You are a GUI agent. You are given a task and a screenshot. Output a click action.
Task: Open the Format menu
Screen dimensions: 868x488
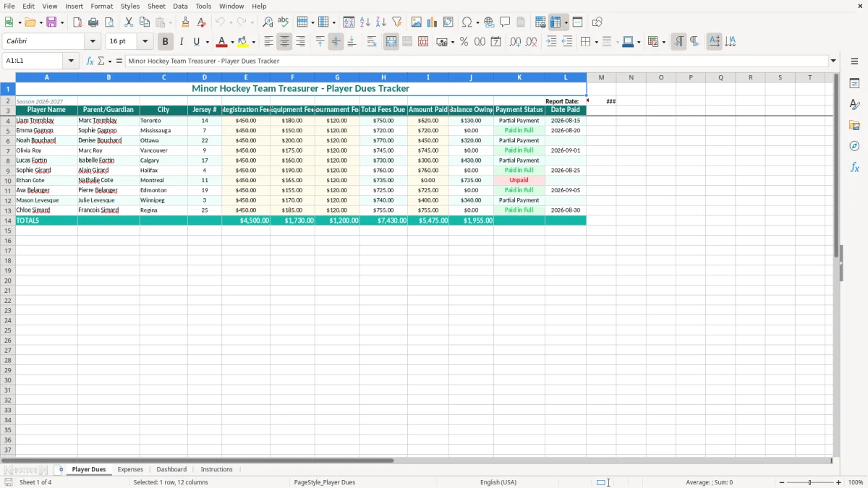[101, 6]
